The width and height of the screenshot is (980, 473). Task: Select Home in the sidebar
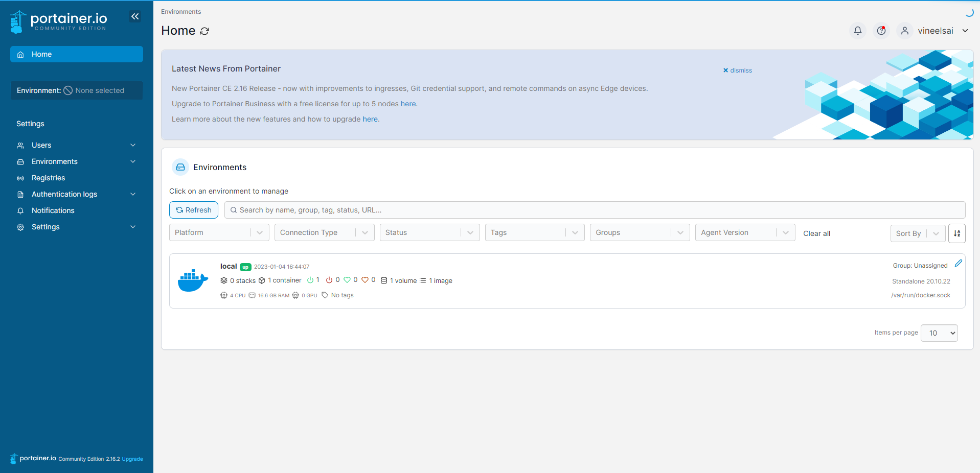tap(42, 54)
